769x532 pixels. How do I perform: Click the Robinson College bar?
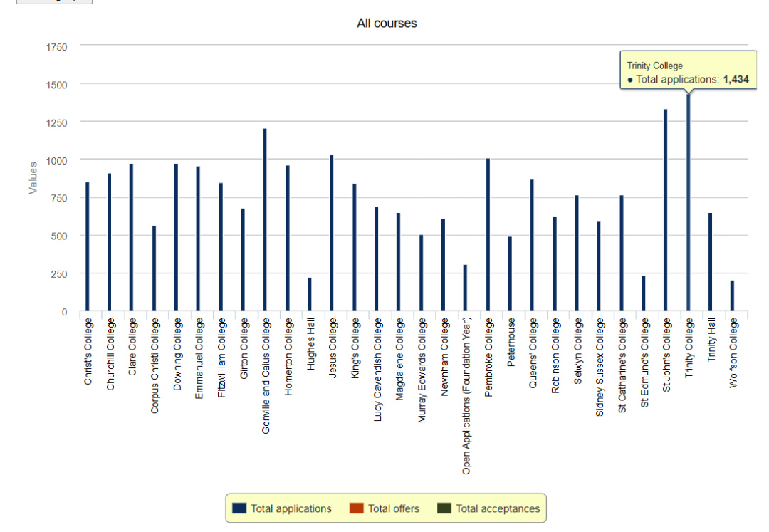[x=555, y=264]
